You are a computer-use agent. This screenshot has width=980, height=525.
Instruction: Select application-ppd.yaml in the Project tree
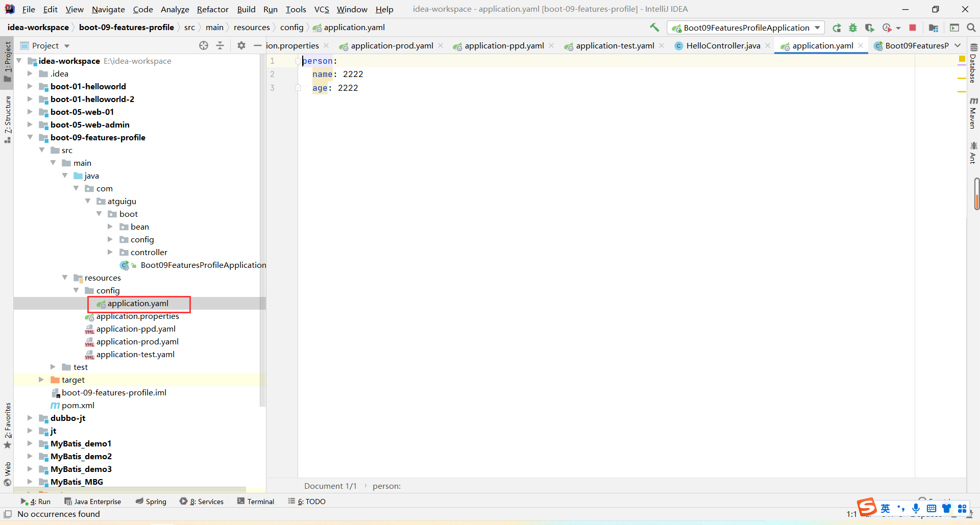(136, 329)
